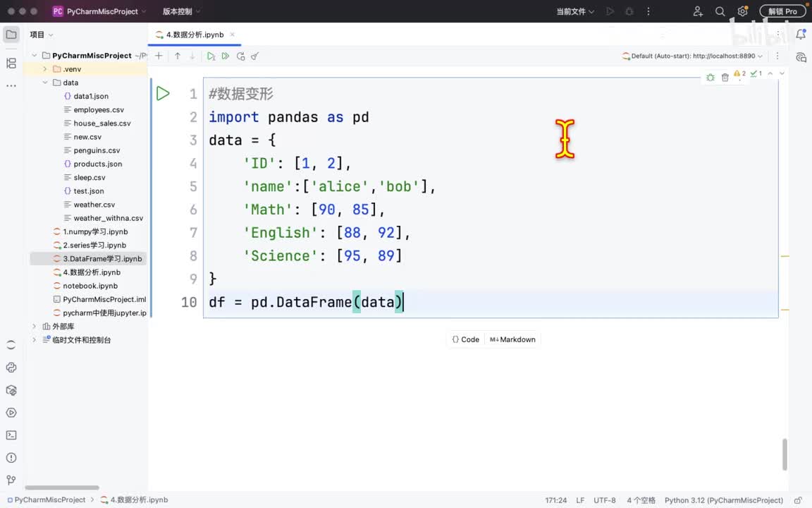
Task: Open IDE settings gear icon
Action: point(742,11)
